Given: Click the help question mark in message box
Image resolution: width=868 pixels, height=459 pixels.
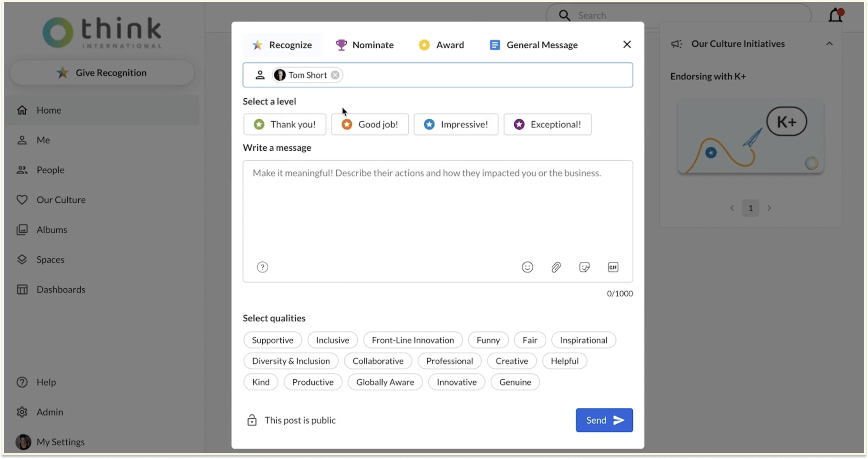Looking at the screenshot, I should [x=262, y=267].
